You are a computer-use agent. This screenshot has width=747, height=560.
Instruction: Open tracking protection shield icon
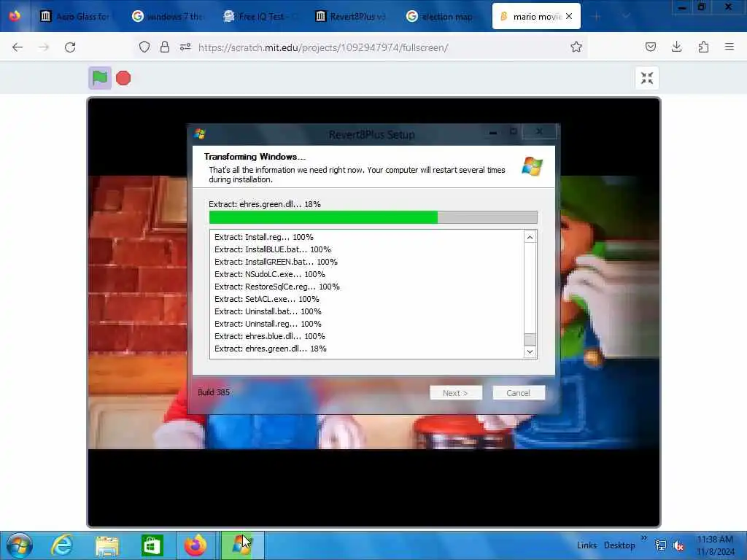(144, 47)
